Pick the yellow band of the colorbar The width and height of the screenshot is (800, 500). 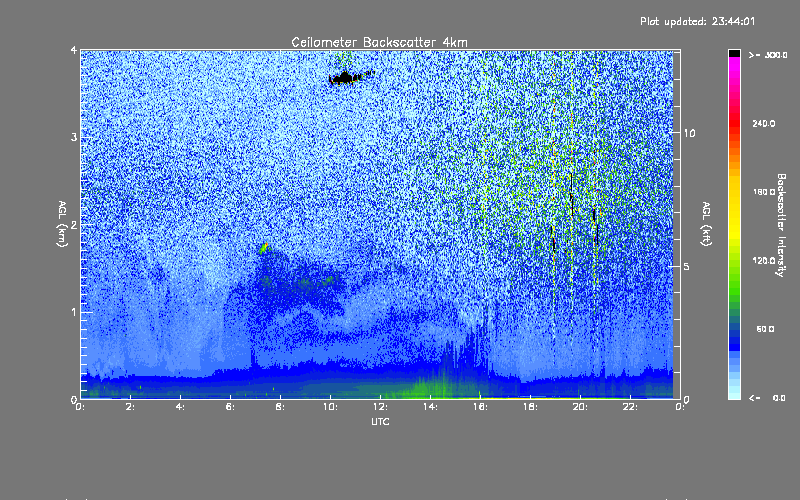tap(734, 209)
